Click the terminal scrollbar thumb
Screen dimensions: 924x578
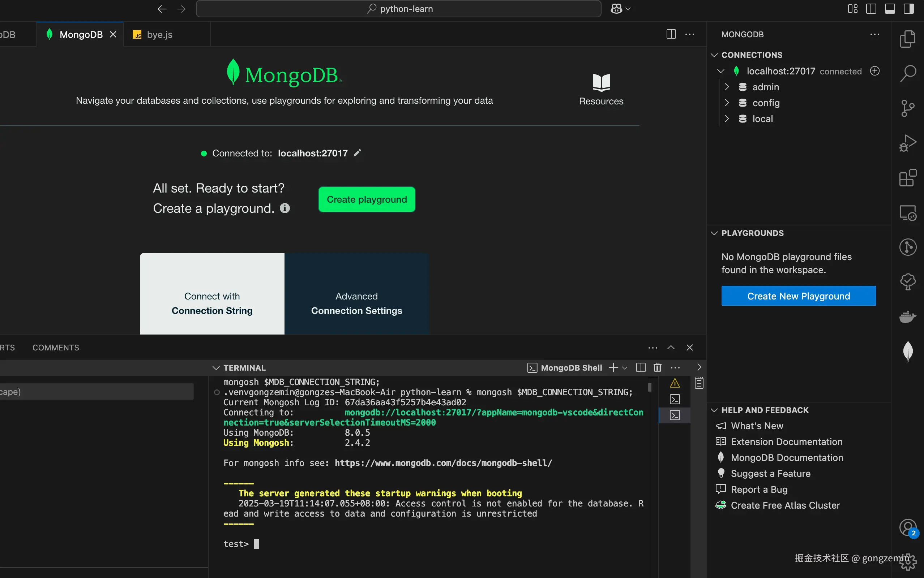pos(650,387)
